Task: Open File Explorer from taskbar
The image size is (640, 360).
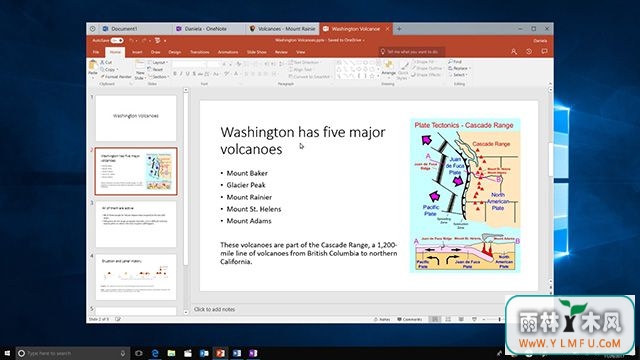Action: [171, 353]
